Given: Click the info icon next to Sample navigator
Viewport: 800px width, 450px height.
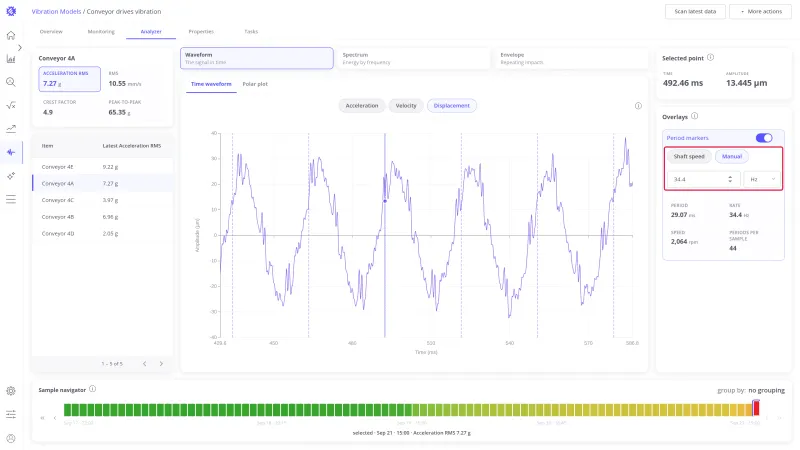Looking at the screenshot, I should pos(92,389).
